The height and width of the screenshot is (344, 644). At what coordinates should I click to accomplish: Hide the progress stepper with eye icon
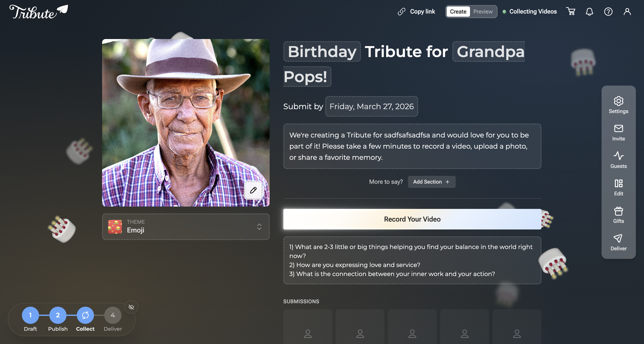131,307
